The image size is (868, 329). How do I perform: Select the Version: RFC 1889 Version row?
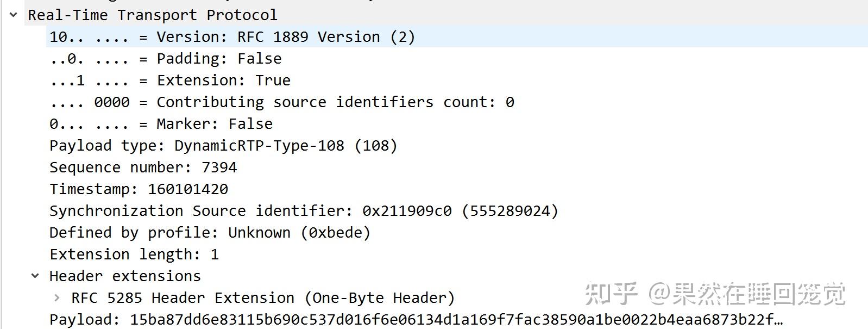pyautogui.click(x=232, y=37)
